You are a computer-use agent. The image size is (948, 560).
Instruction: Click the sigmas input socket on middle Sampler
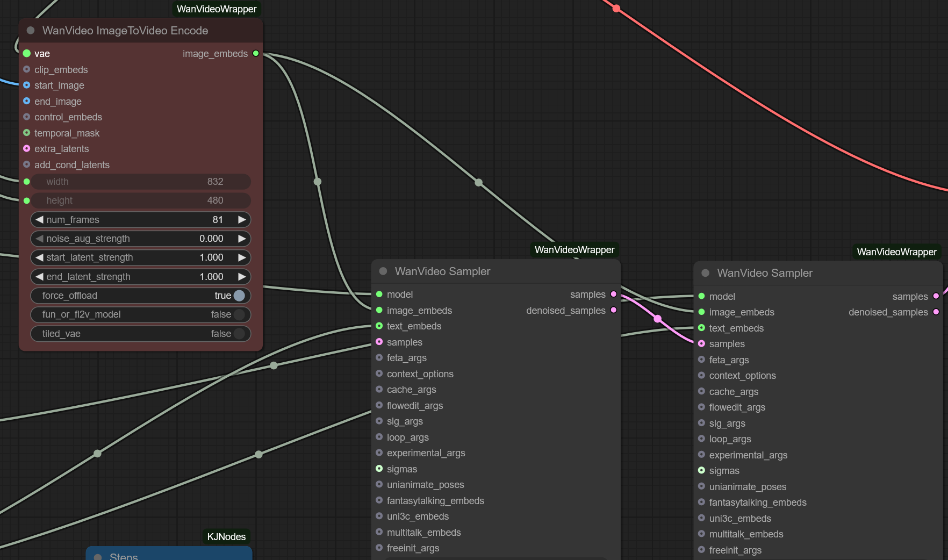pyautogui.click(x=379, y=469)
